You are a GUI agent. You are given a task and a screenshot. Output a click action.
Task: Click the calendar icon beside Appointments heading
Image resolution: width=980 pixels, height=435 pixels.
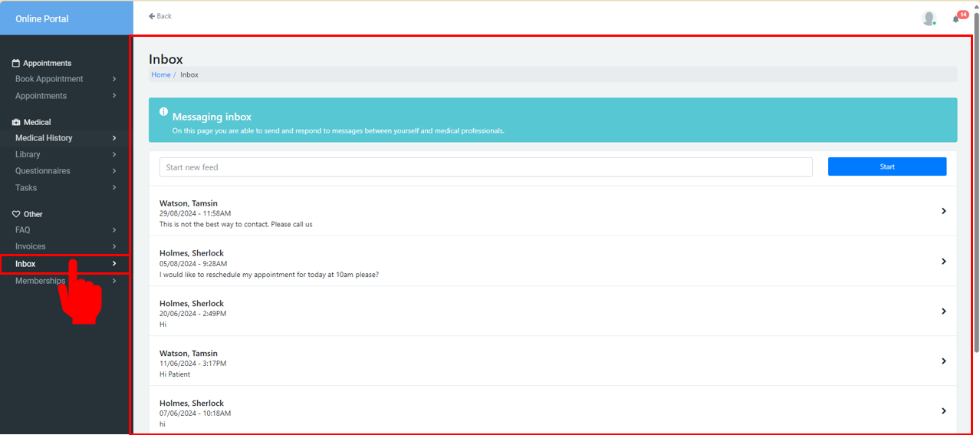coord(16,63)
